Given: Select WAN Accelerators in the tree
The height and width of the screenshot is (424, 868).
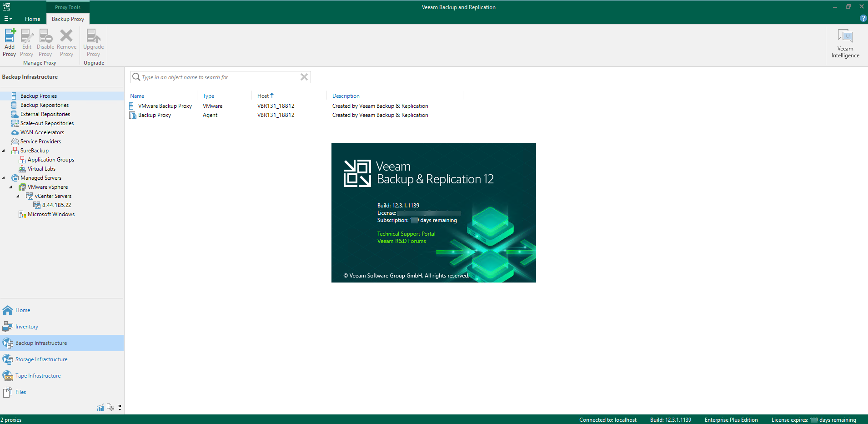Looking at the screenshot, I should [x=42, y=132].
